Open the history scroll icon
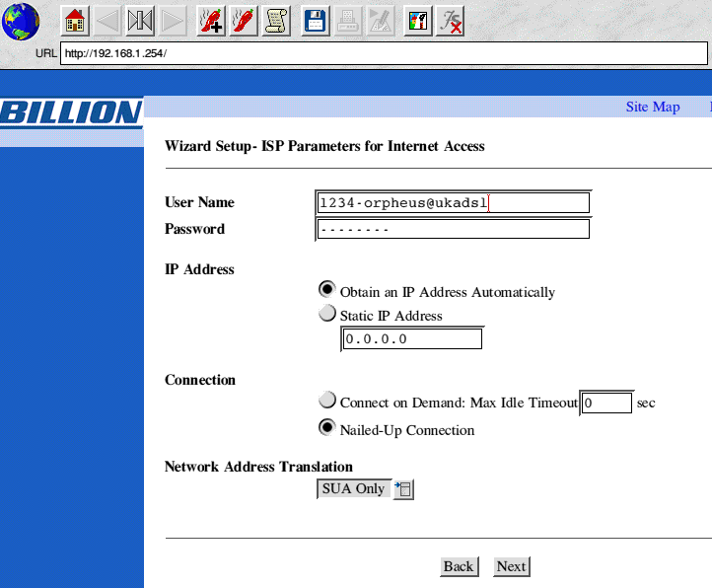Screen dimensions: 712x588 277,21
